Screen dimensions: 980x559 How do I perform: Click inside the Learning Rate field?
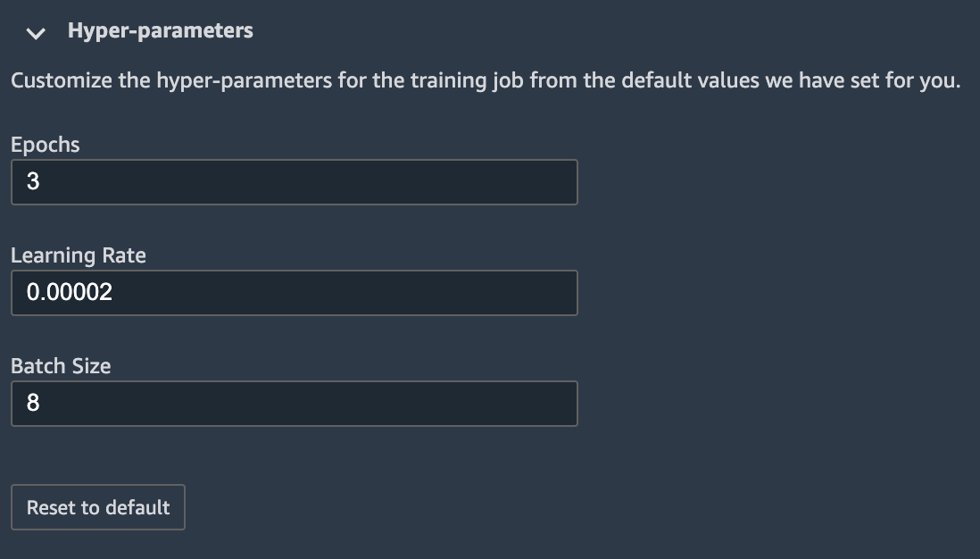tap(295, 293)
